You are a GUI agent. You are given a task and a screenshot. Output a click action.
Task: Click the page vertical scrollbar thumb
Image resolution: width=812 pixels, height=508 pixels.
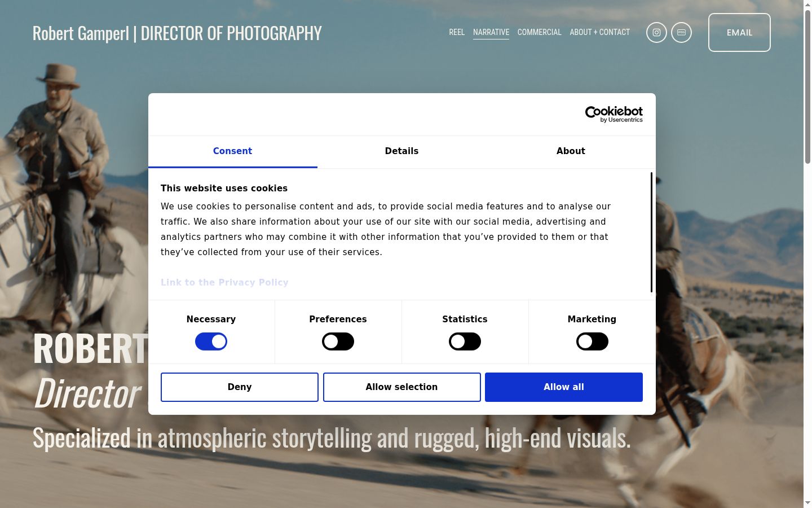click(x=807, y=87)
